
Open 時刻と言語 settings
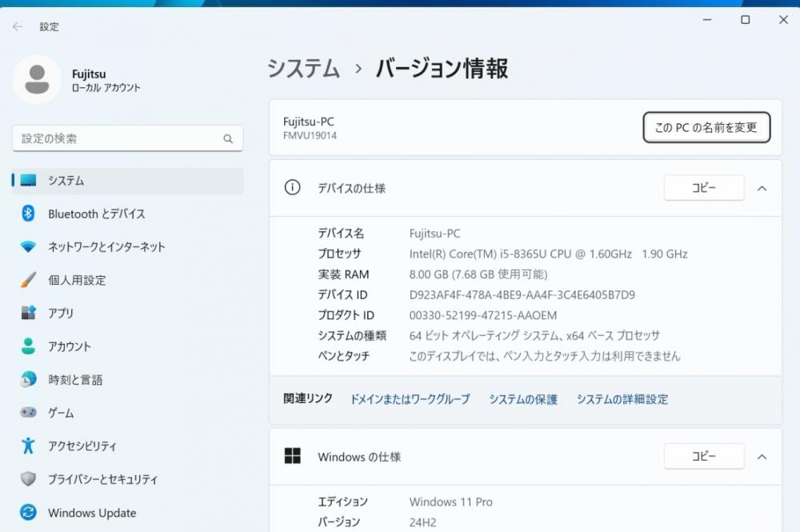127,379
